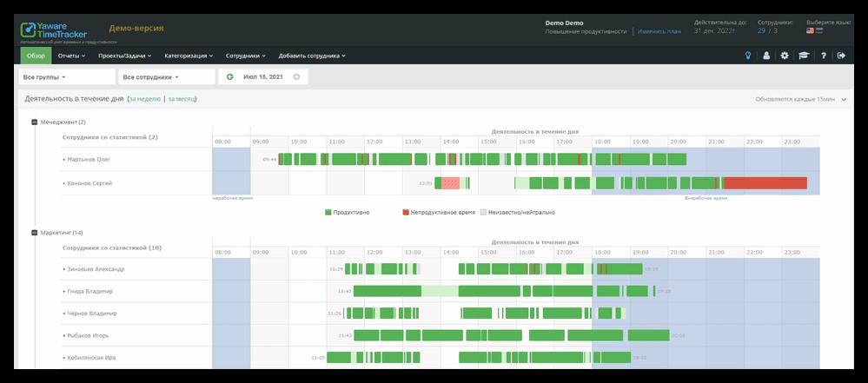868x383 pixels.
Task: Click Сотрудники со статистикой (10) header
Action: click(112, 248)
